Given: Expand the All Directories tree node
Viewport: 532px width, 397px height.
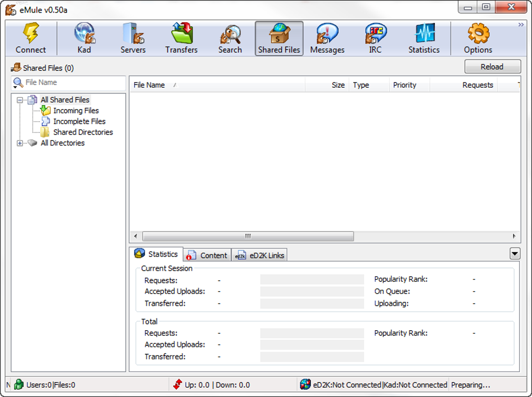Looking at the screenshot, I should click(20, 143).
